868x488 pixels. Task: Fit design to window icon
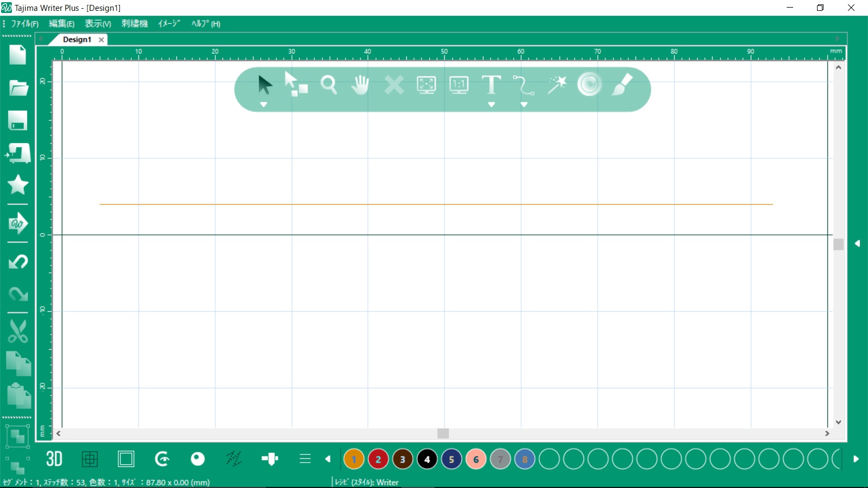[426, 85]
